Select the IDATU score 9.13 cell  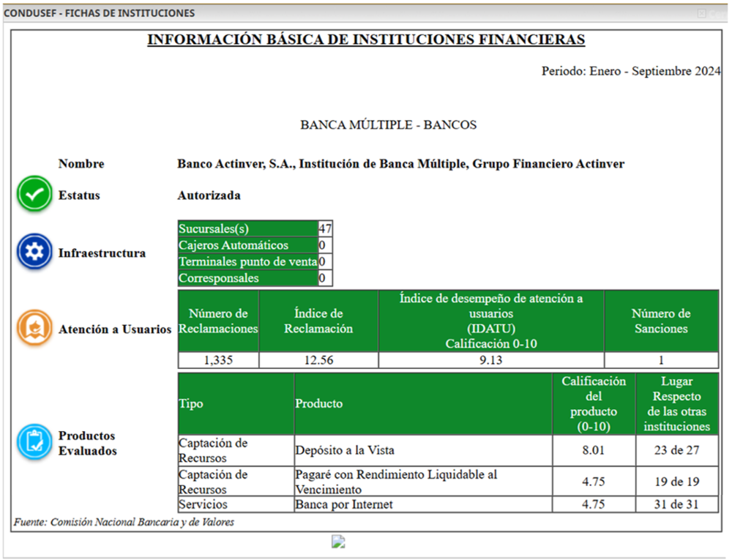click(x=491, y=360)
